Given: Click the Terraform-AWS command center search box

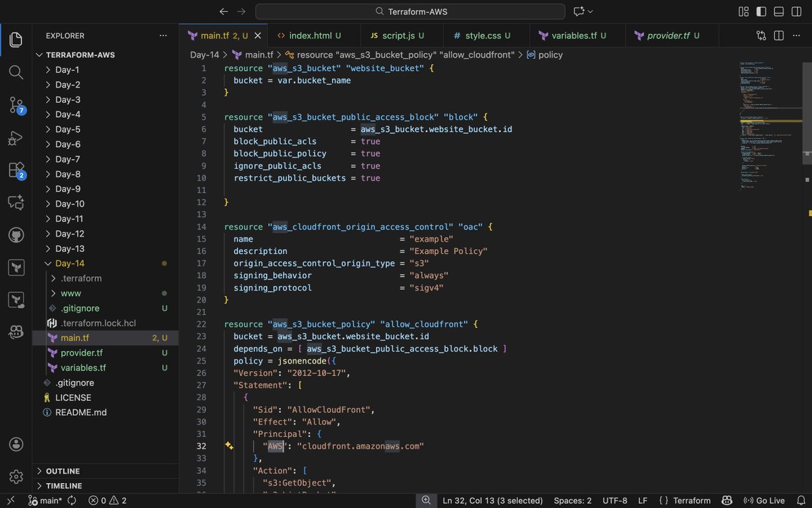Looking at the screenshot, I should pyautogui.click(x=410, y=12).
